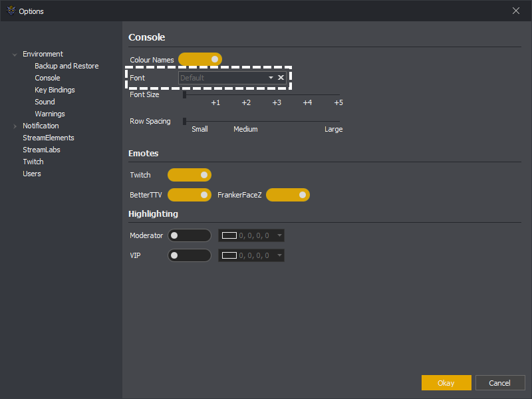Toggle FrankerFaceZ emotes switch
Image resolution: width=532 pixels, height=399 pixels.
[288, 195]
